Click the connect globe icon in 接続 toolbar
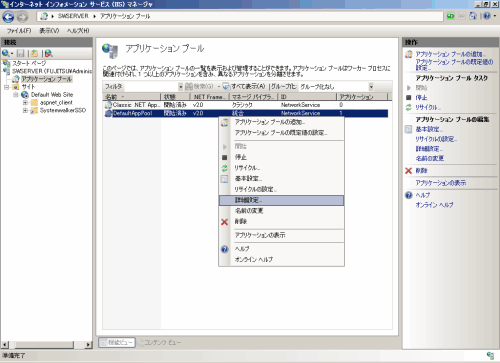The image size is (500, 363). [6, 53]
